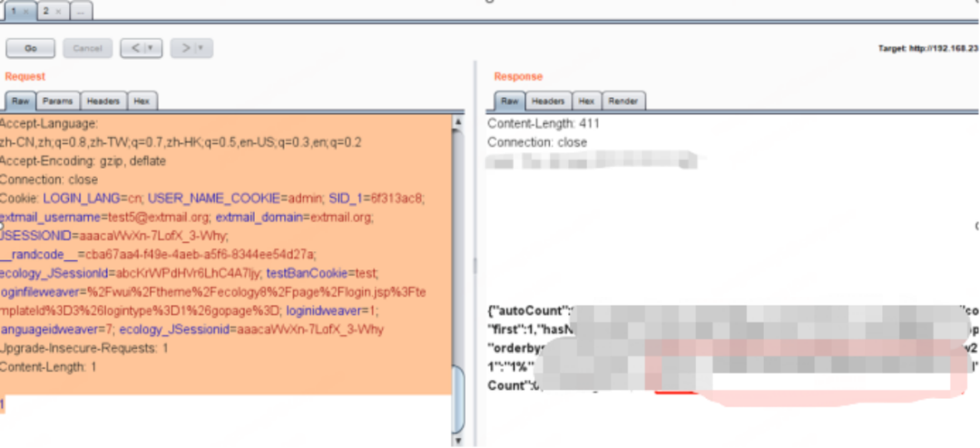Click the request pane vertical scrollbar
Image resolution: width=980 pixels, height=448 pixels.
(x=458, y=272)
